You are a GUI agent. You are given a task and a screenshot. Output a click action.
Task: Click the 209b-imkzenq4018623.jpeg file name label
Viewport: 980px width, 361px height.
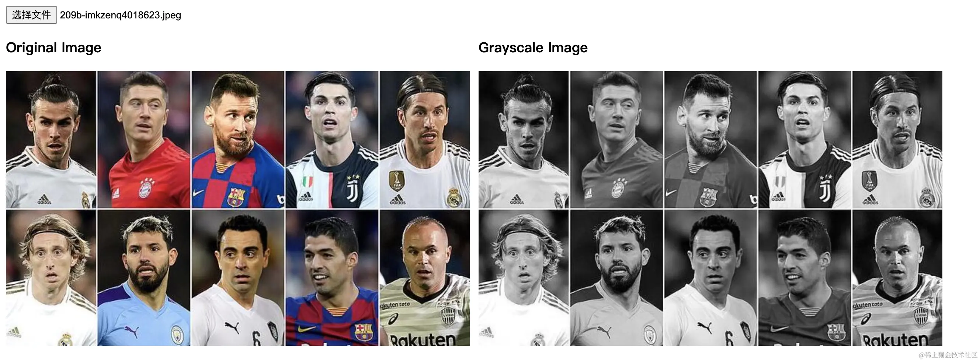click(121, 15)
